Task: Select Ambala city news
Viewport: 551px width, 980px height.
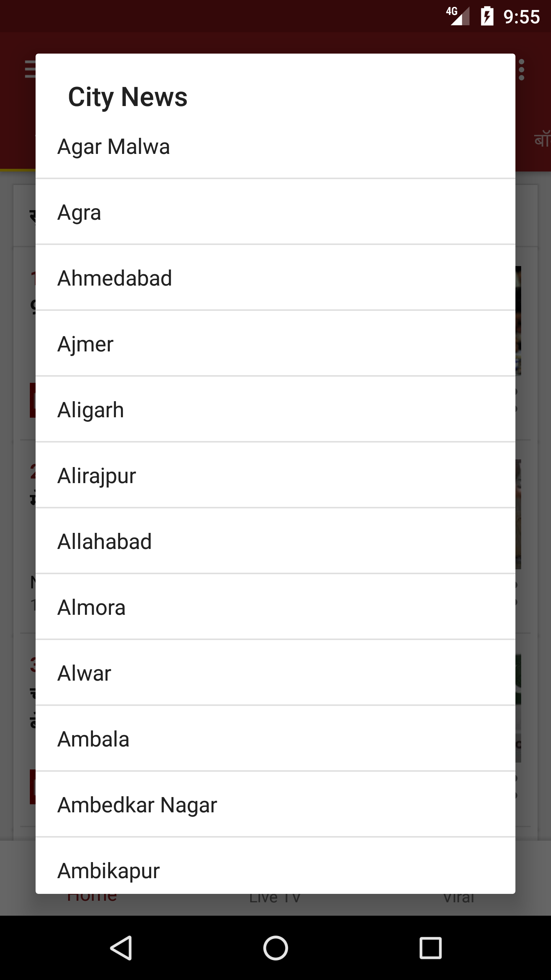Action: [x=275, y=739]
